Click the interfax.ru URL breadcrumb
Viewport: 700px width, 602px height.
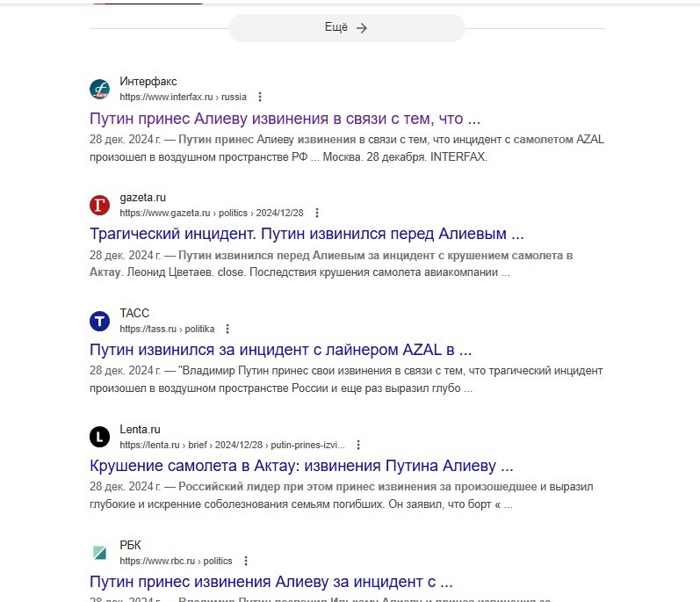[183, 97]
